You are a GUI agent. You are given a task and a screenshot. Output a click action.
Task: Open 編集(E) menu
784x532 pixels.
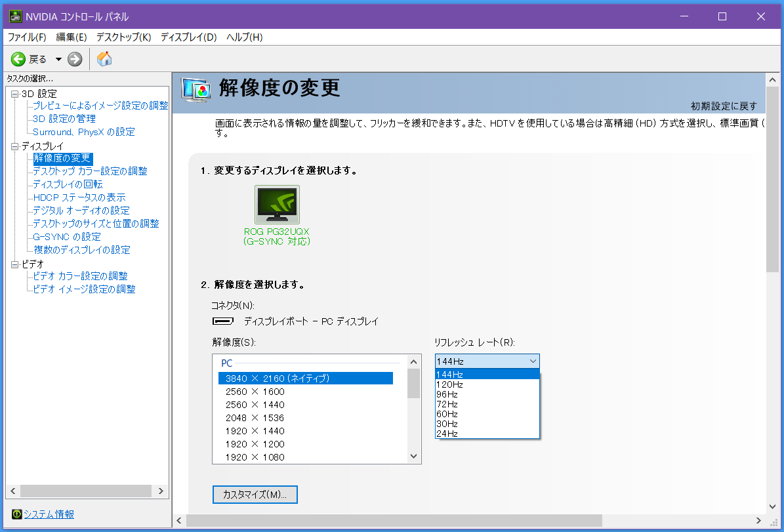tap(72, 37)
